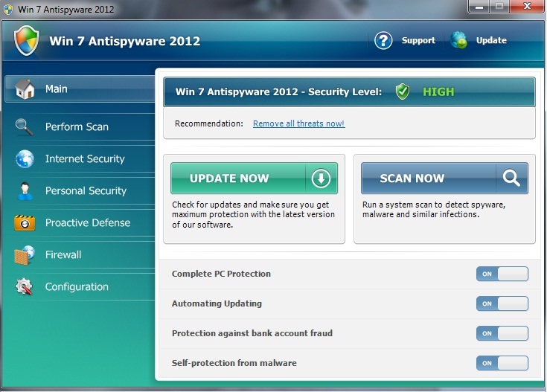The image size is (547, 392).
Task: Click the UPDATE NOW button text
Action: coord(229,179)
